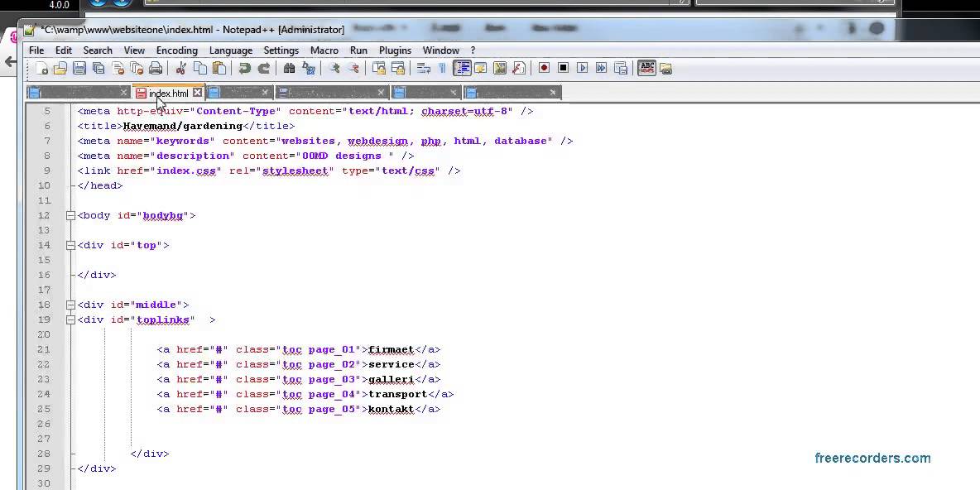Switch to the index.html tab

point(168,93)
